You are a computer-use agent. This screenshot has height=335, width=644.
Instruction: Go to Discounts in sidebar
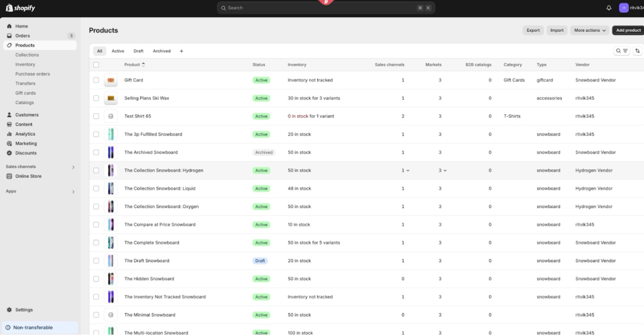pyautogui.click(x=26, y=153)
